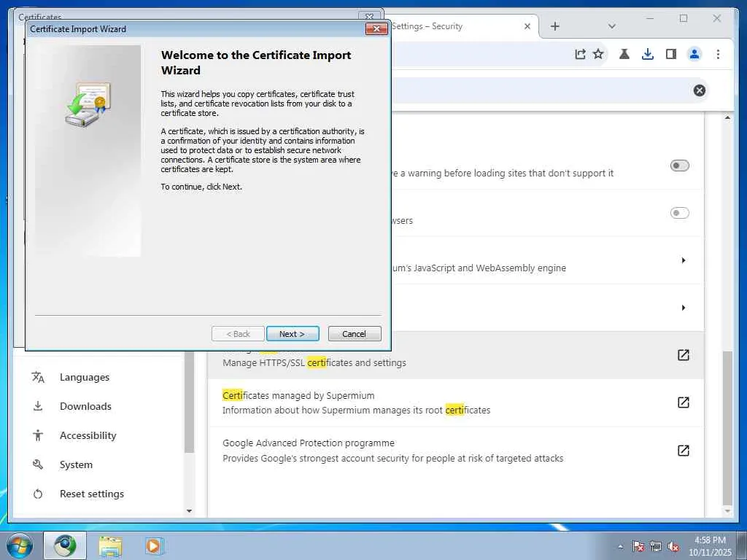This screenshot has width=747, height=560.
Task: Close the Settings – Security browser tab
Action: [527, 26]
